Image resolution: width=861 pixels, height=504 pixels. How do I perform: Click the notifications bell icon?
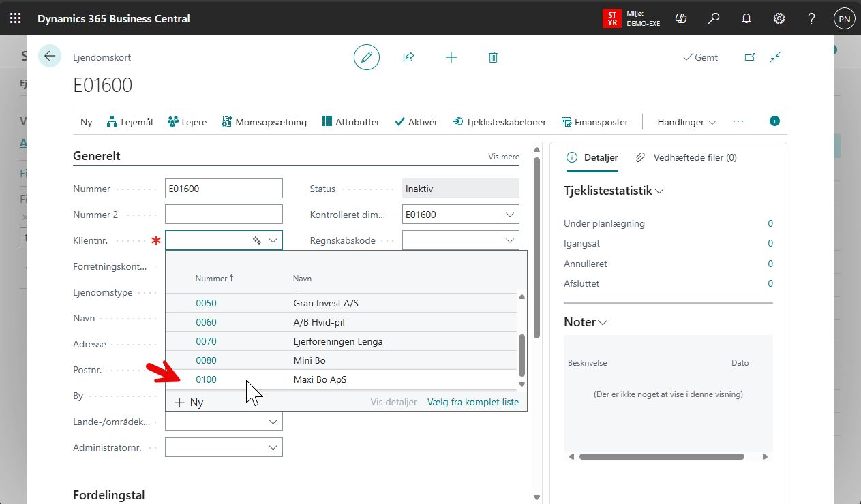tap(746, 18)
